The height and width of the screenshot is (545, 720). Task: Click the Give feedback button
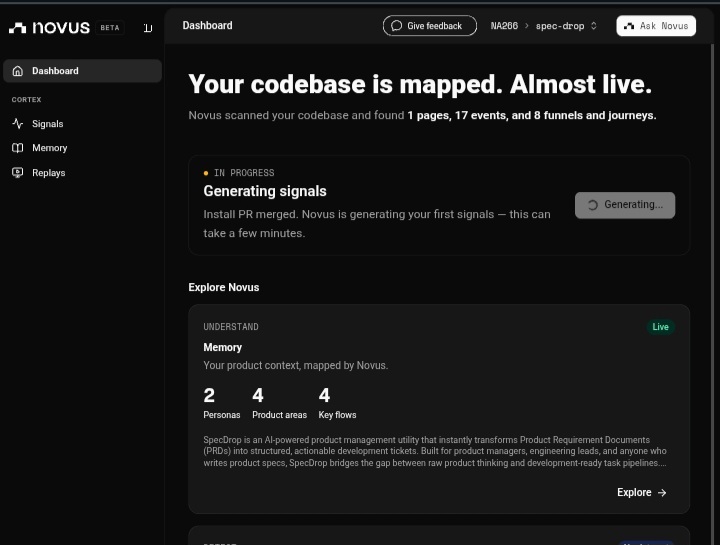430,26
